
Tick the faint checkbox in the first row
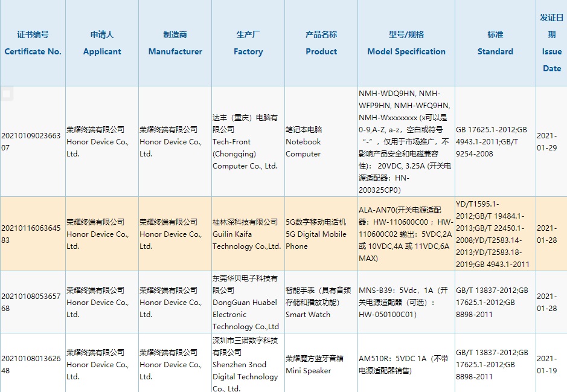pyautogui.click(x=7, y=94)
